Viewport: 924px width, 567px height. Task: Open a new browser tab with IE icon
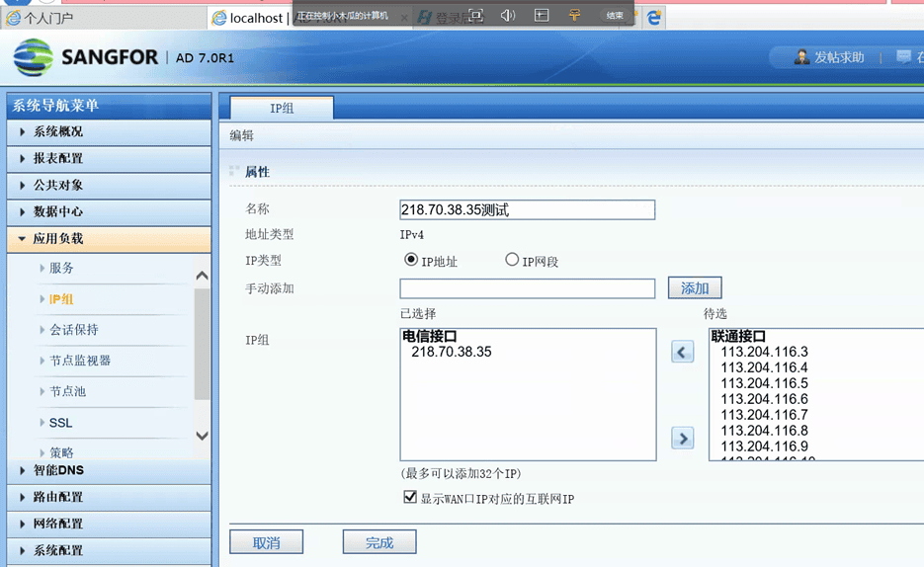click(x=653, y=18)
